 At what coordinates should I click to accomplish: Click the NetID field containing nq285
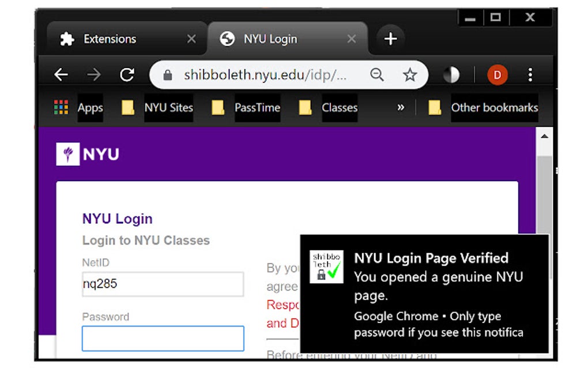pyautogui.click(x=163, y=284)
